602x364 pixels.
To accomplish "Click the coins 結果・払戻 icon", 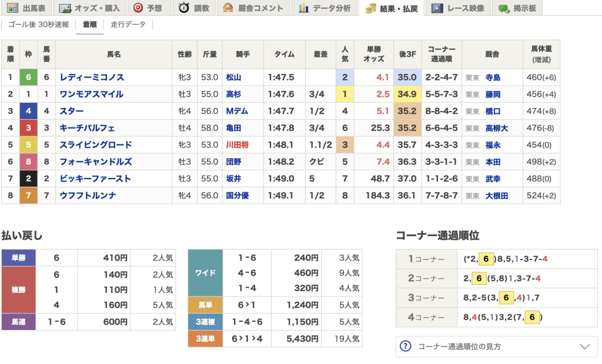I will (371, 8).
